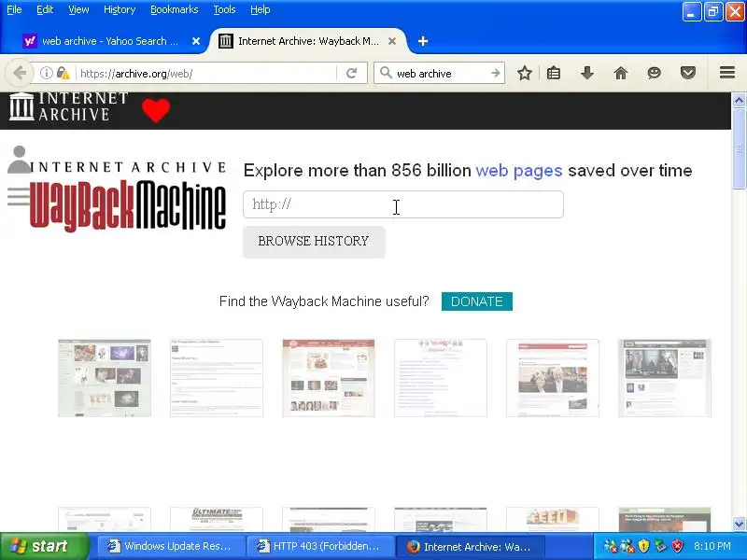Click the yellow shield tray icon
The width and height of the screenshot is (747, 560).
[643, 546]
